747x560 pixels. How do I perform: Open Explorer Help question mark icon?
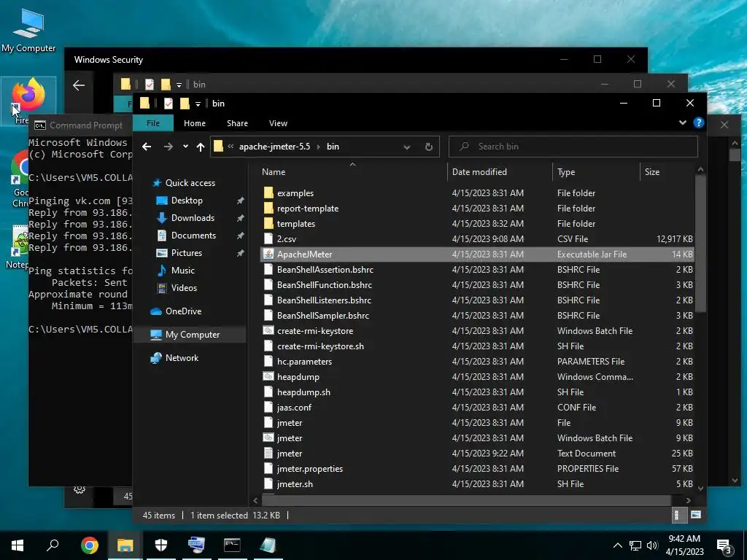coord(698,122)
